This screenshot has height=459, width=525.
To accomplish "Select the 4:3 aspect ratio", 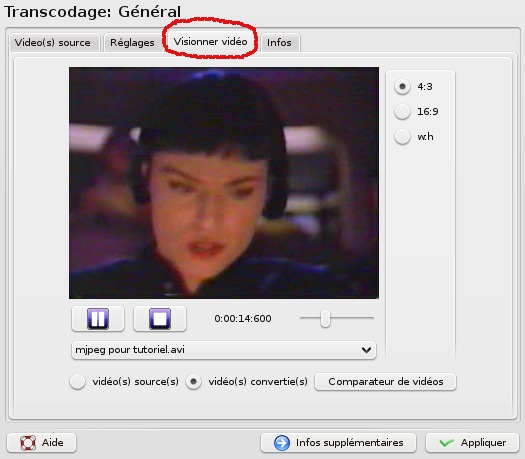I will [402, 87].
